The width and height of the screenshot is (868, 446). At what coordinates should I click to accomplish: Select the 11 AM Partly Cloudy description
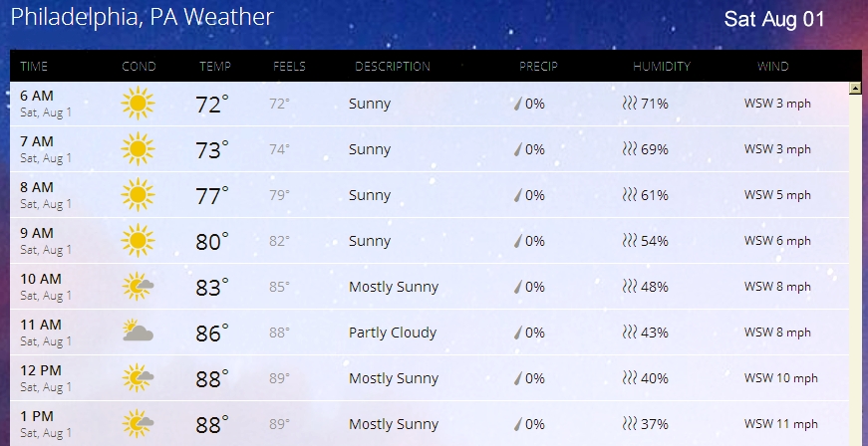393,333
